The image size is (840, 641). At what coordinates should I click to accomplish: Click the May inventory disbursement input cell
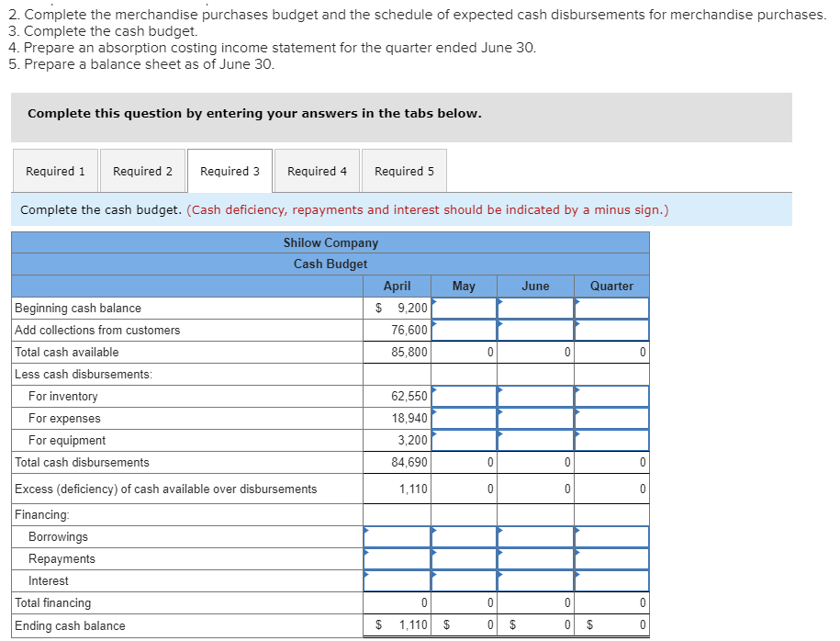[464, 396]
